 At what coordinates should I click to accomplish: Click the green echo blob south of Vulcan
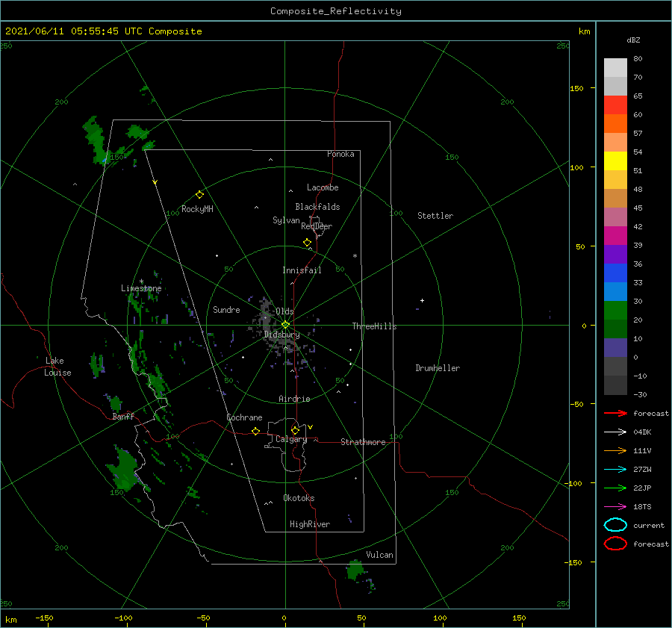355,571
